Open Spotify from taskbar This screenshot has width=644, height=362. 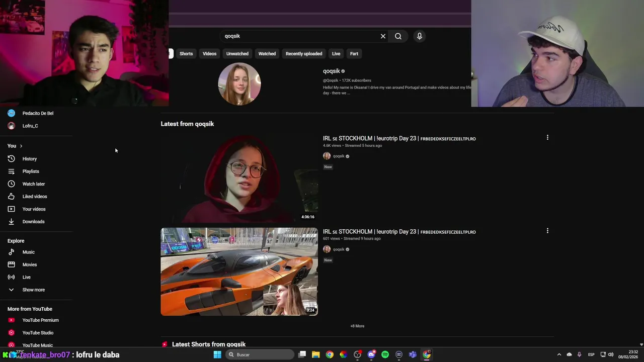pos(385,354)
